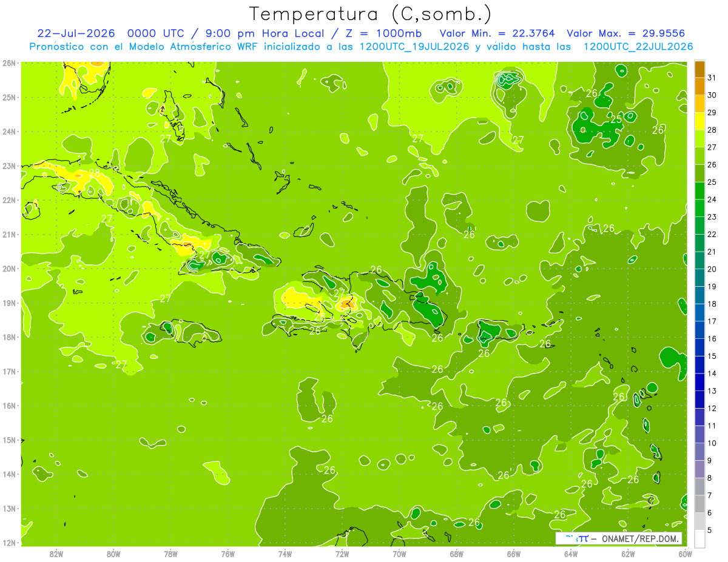The height and width of the screenshot is (562, 728).
Task: Click the orange legend swatch above 31
Action: [699, 69]
